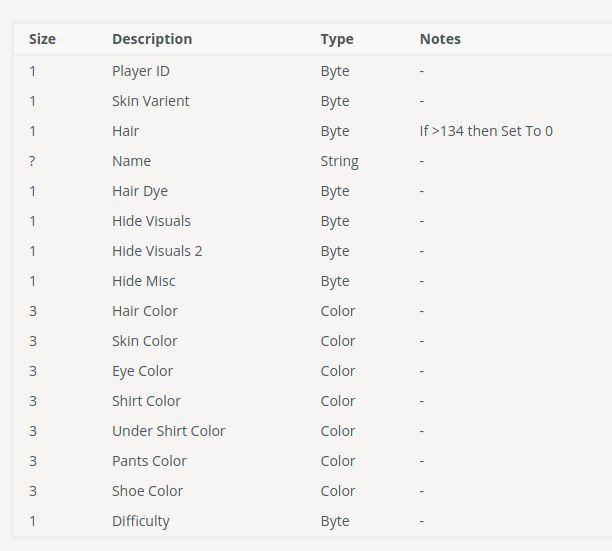Image resolution: width=612 pixels, height=551 pixels.
Task: Click the Shirt Color description cell
Action: (x=146, y=401)
